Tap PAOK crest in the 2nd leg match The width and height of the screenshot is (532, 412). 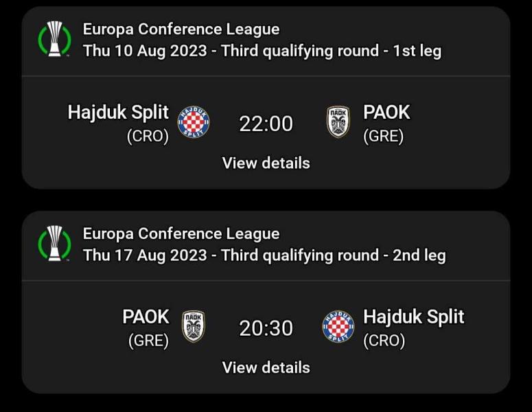tap(193, 327)
